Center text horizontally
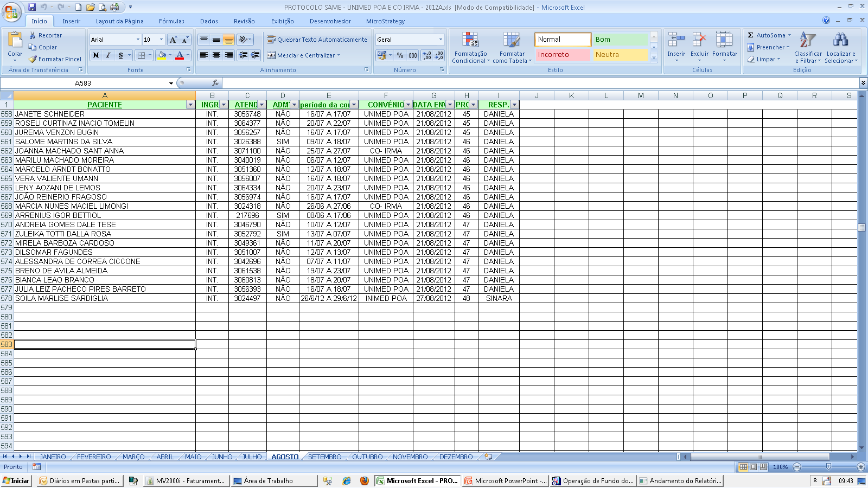Image resolution: width=868 pixels, height=488 pixels. [216, 55]
